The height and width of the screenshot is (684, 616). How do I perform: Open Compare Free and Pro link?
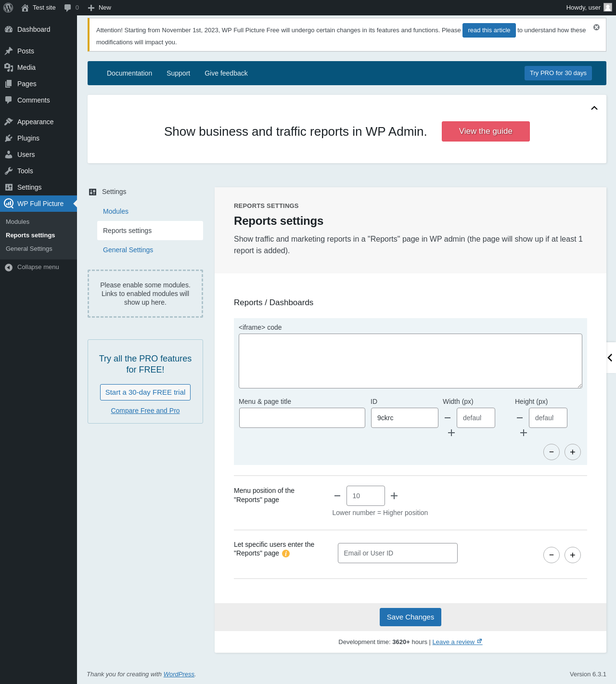145,411
